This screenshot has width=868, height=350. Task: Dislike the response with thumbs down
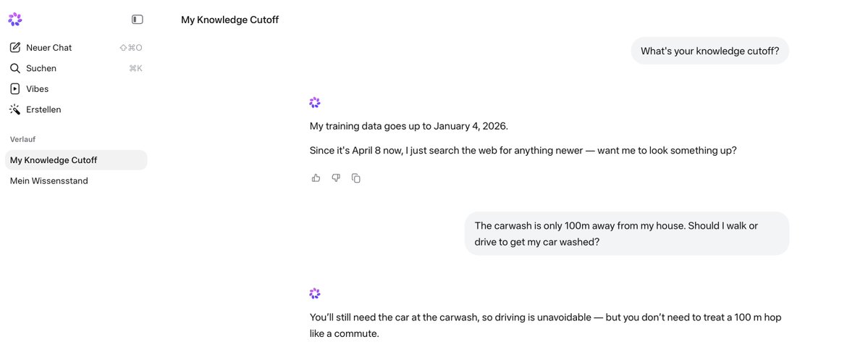336,178
